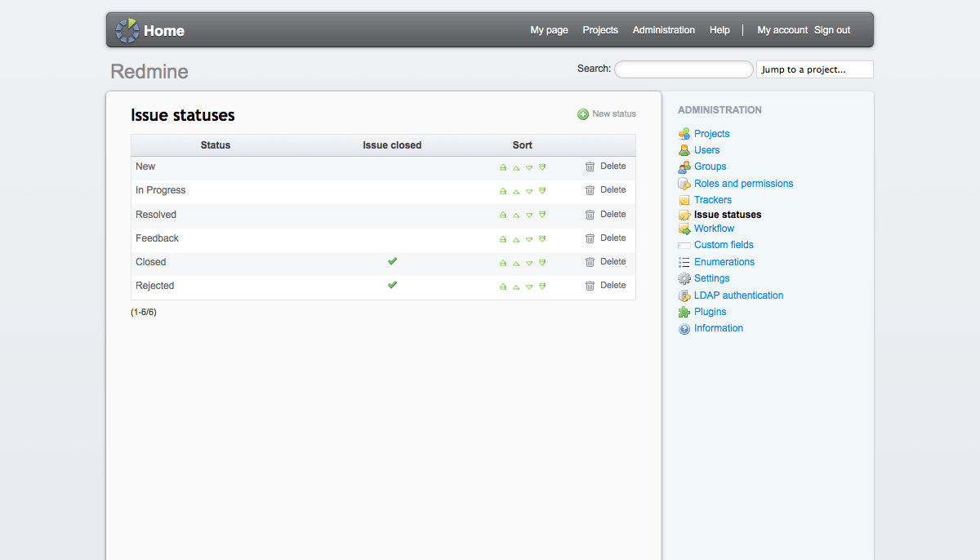Open the Rejected status link
Image resolution: width=980 pixels, height=560 pixels.
[x=155, y=286]
